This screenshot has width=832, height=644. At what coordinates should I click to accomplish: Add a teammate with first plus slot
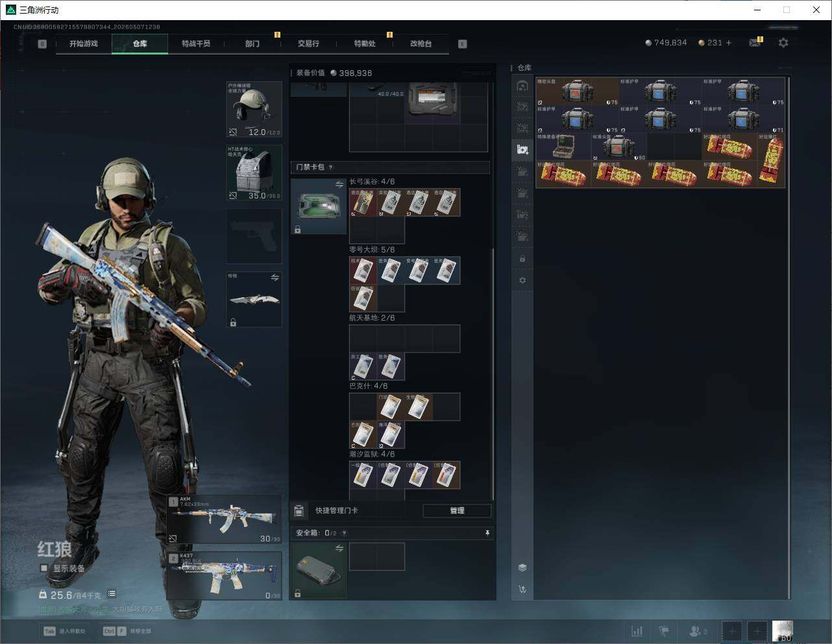(x=732, y=631)
